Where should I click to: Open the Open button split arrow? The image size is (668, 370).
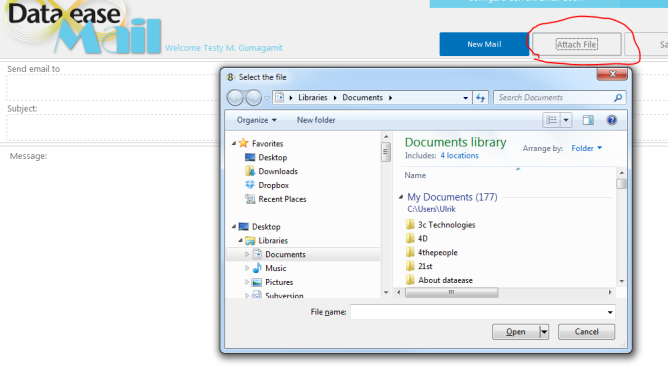[544, 332]
